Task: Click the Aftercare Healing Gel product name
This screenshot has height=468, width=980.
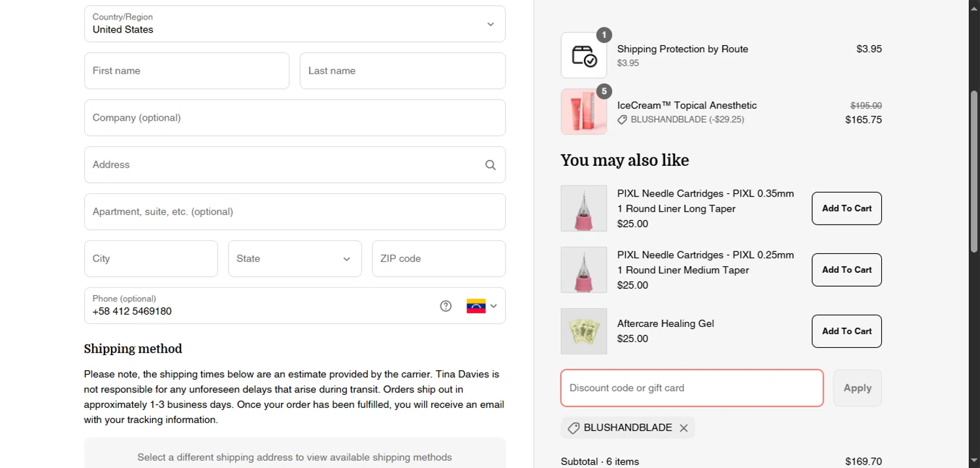Action: pos(665,323)
